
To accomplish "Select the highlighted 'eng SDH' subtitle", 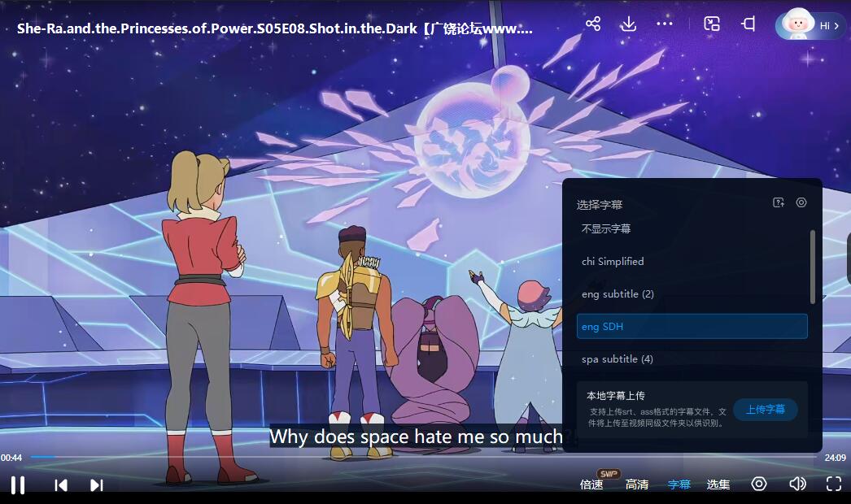I will tap(692, 327).
